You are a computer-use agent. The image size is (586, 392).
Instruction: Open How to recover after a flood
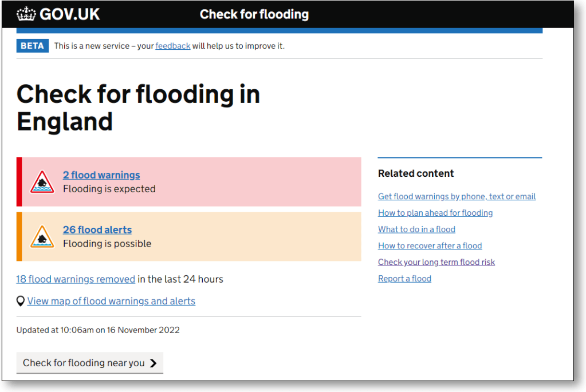click(430, 246)
